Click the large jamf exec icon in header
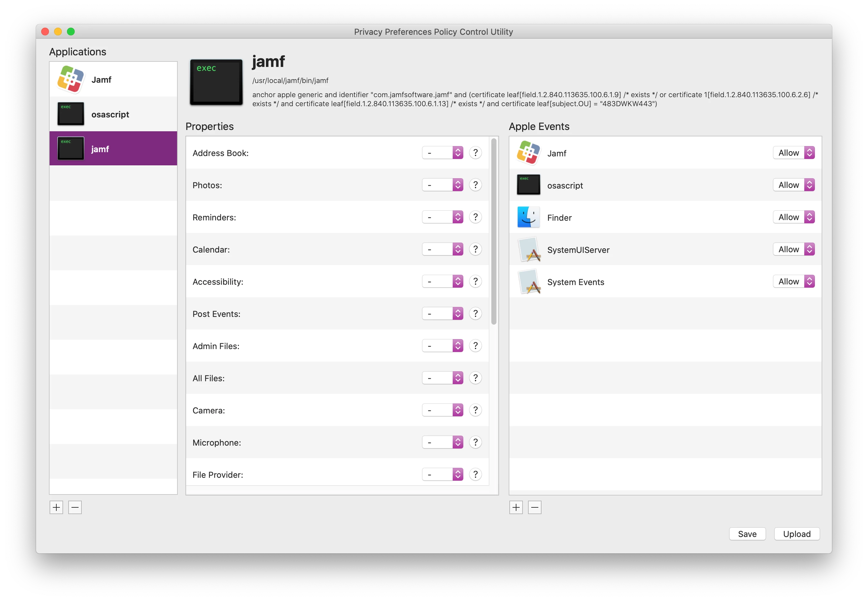 pyautogui.click(x=216, y=82)
